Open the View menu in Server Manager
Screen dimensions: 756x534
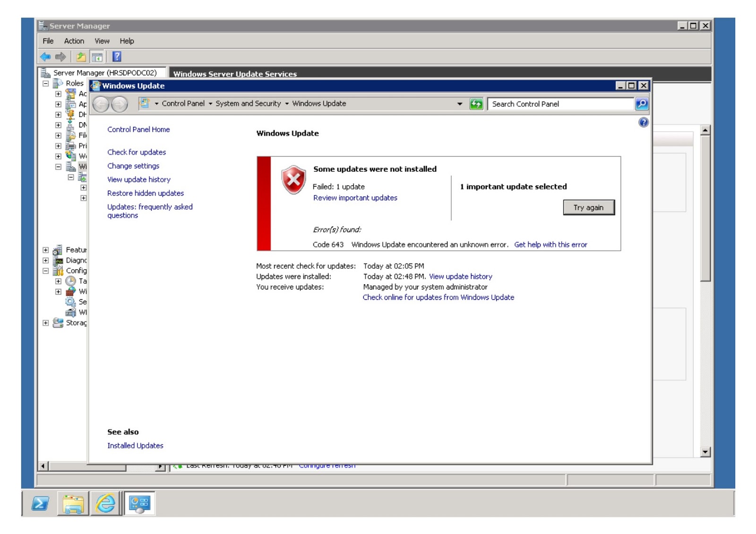[x=102, y=41]
